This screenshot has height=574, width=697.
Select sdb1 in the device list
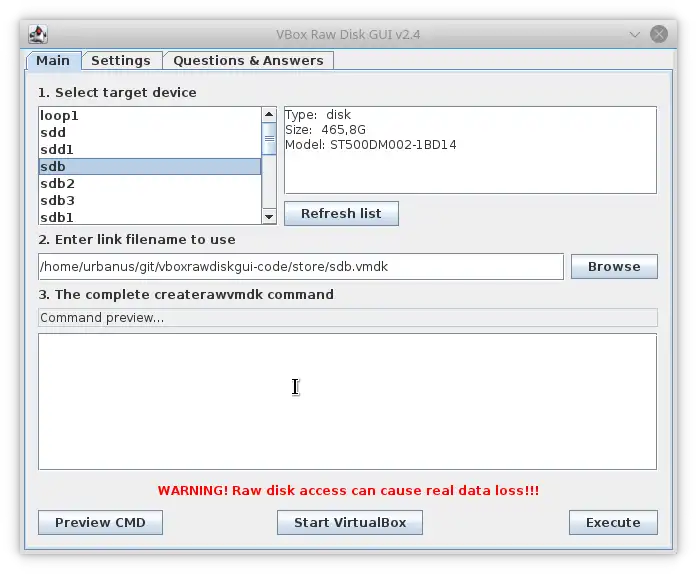(150, 217)
